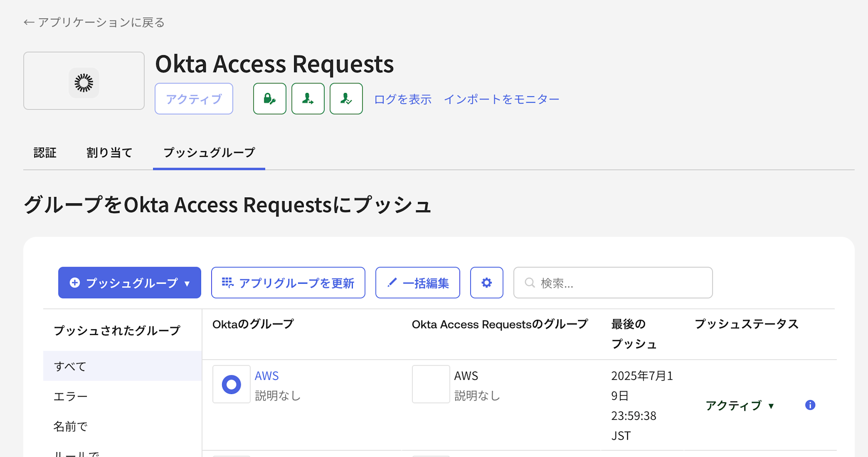Click the プッシュステータス column header

[x=746, y=324]
